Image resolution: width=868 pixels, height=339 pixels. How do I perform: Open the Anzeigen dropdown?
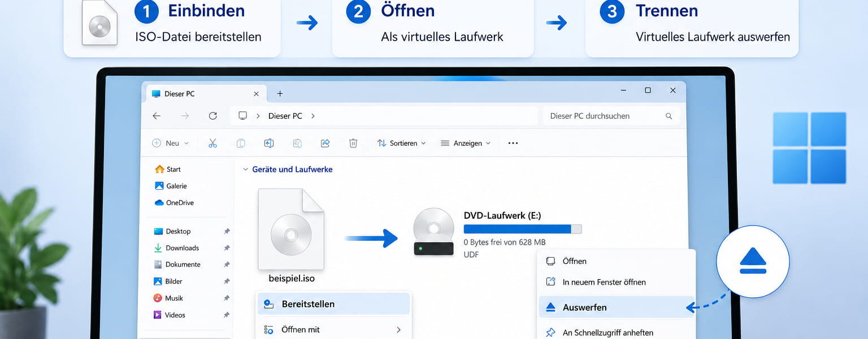pyautogui.click(x=466, y=144)
